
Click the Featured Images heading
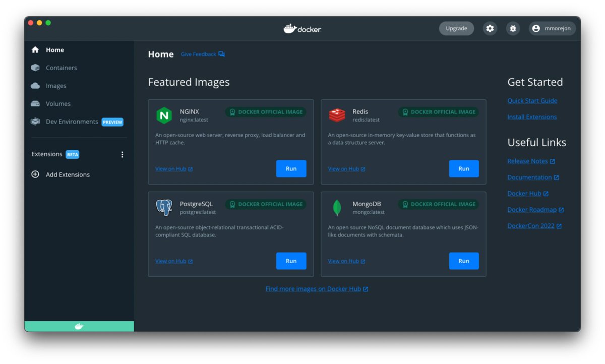click(x=189, y=82)
